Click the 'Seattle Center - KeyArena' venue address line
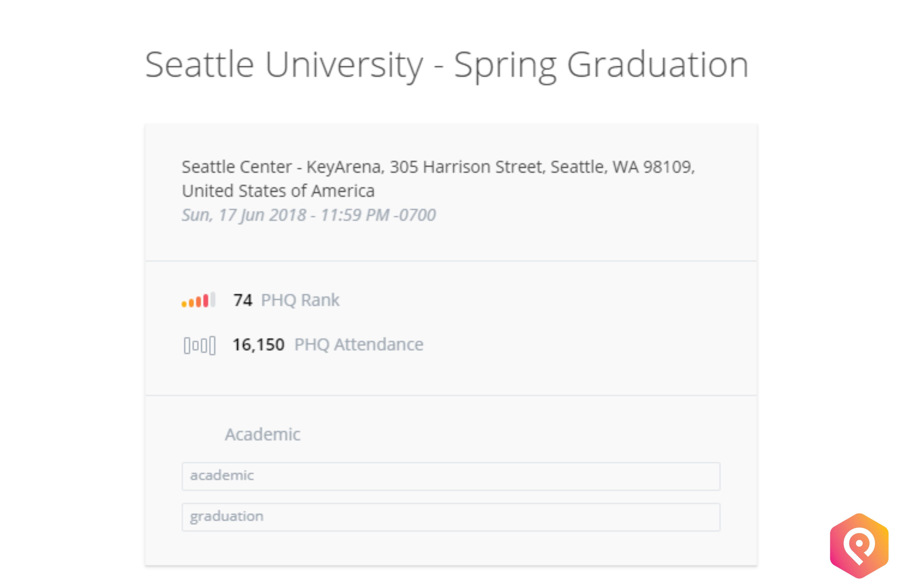901x588 pixels. pos(438,167)
